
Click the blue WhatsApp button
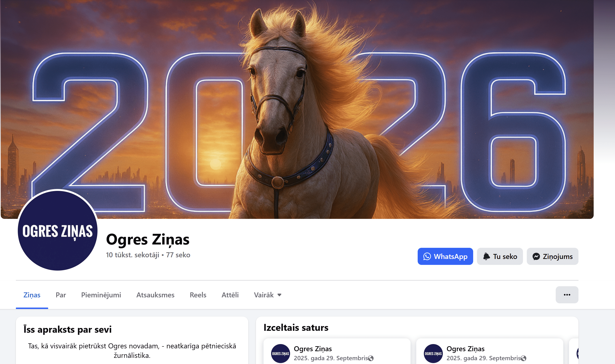[x=445, y=256]
